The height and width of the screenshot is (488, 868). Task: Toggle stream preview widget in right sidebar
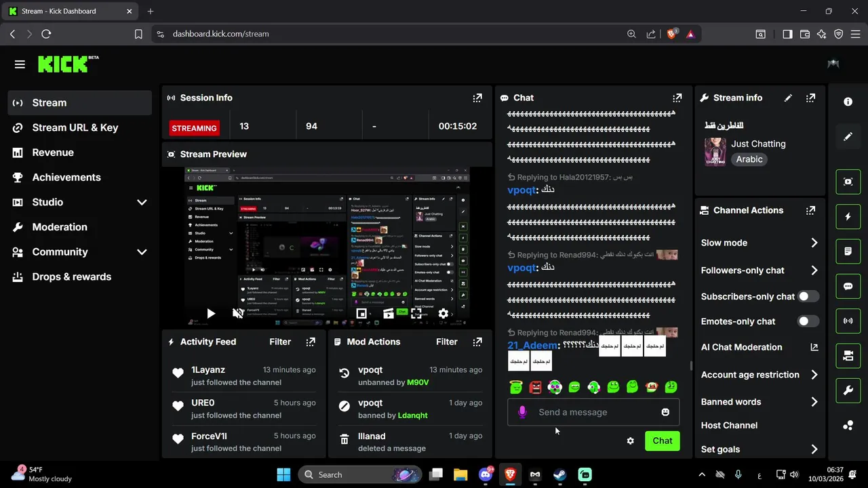848,182
